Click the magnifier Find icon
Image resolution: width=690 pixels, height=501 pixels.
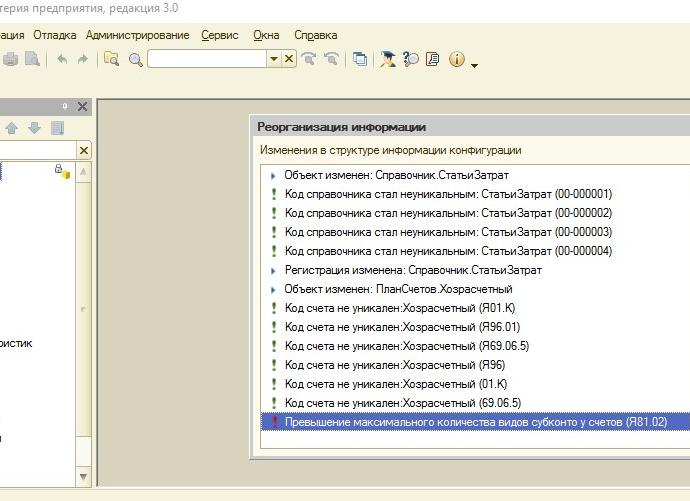pyautogui.click(x=136, y=59)
